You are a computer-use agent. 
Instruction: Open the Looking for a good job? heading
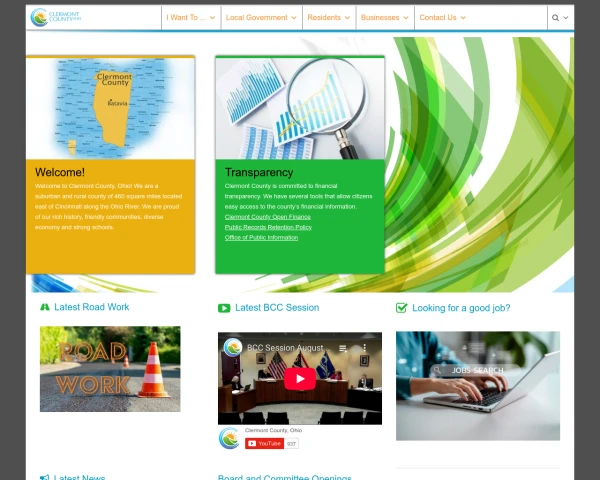click(461, 308)
